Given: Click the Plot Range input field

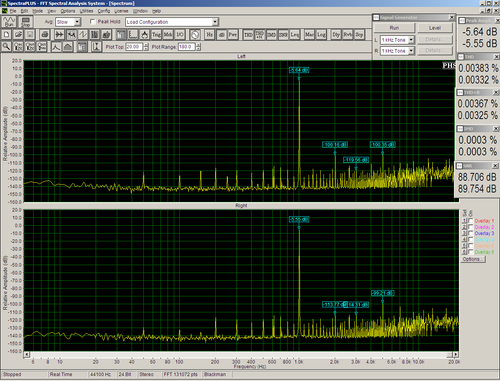Looking at the screenshot, I should [187, 47].
